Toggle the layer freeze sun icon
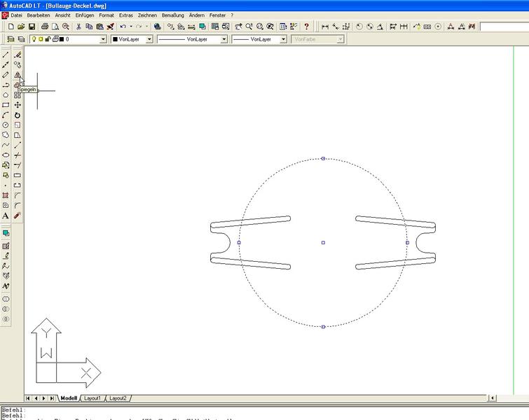Viewport: 529px width, 420px height. pyautogui.click(x=41, y=39)
